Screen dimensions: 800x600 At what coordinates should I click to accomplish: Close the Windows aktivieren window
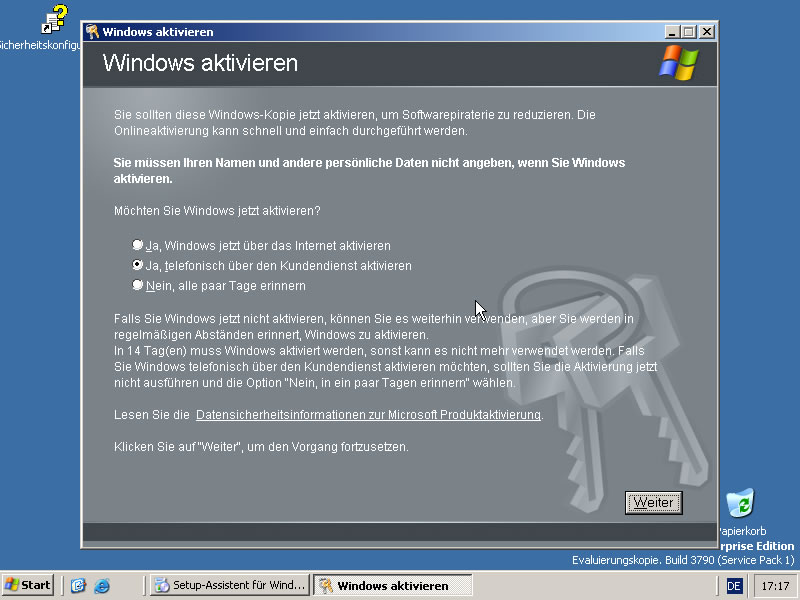pyautogui.click(x=707, y=32)
